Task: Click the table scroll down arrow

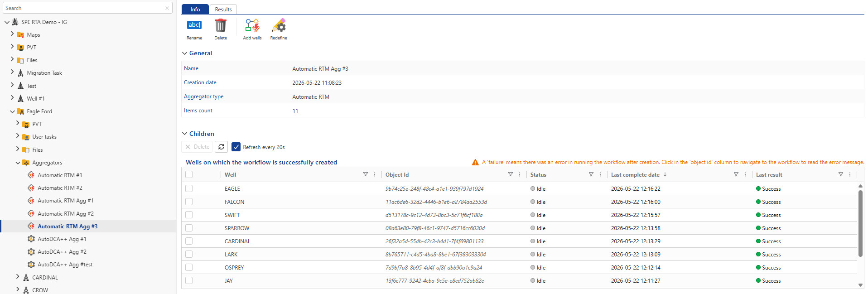Action: click(860, 285)
